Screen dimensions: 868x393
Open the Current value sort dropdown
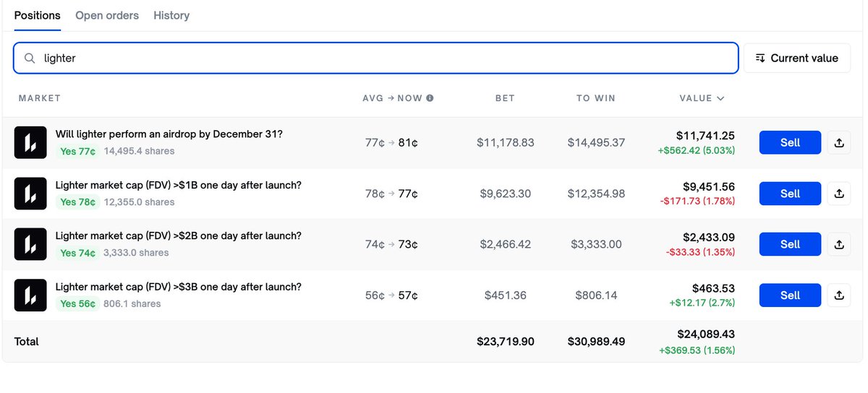(x=797, y=58)
